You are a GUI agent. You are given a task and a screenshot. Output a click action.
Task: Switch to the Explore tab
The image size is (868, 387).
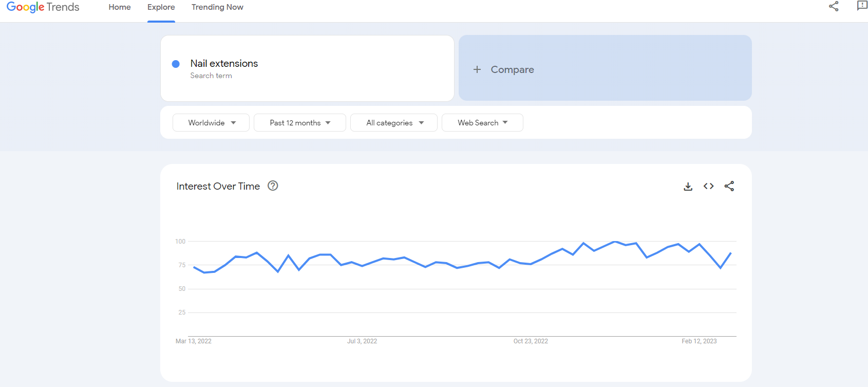click(x=161, y=7)
